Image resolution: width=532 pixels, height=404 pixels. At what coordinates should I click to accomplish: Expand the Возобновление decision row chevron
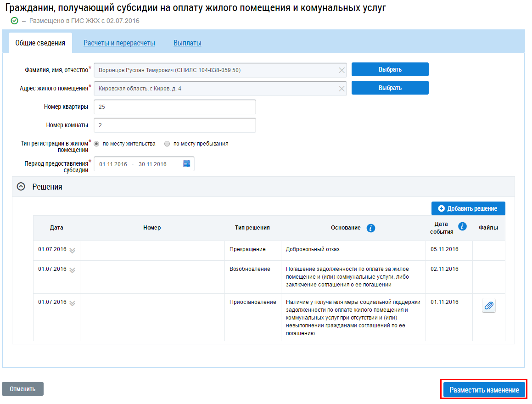click(x=72, y=270)
